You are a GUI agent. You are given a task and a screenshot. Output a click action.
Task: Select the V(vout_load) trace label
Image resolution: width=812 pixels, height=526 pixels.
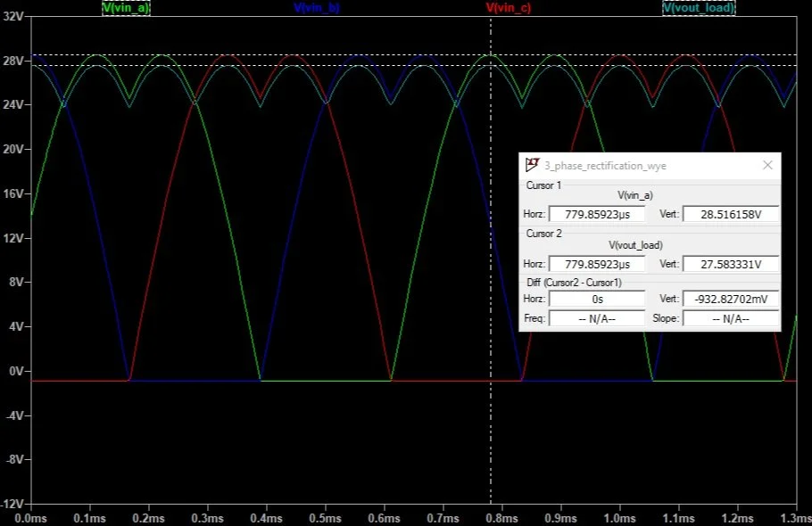click(x=697, y=9)
